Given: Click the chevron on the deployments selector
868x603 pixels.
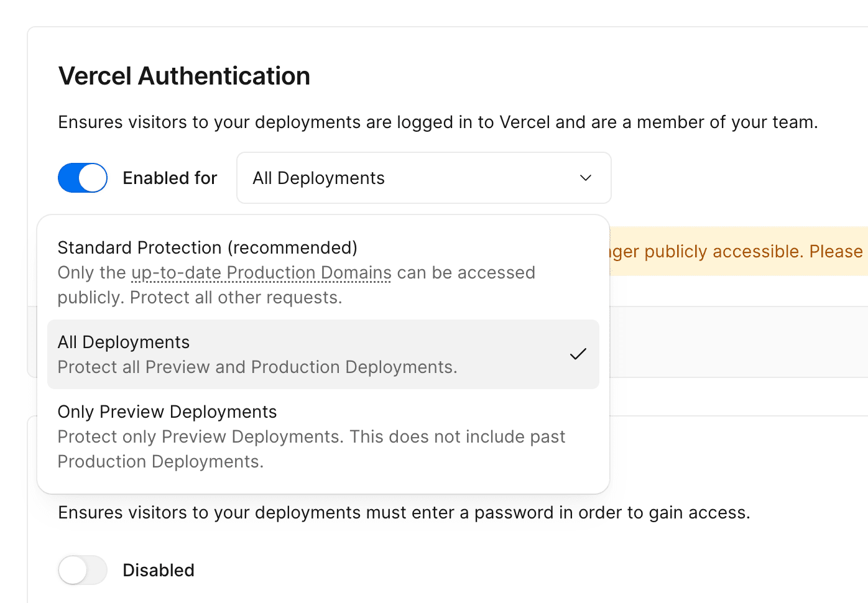Looking at the screenshot, I should [x=585, y=178].
